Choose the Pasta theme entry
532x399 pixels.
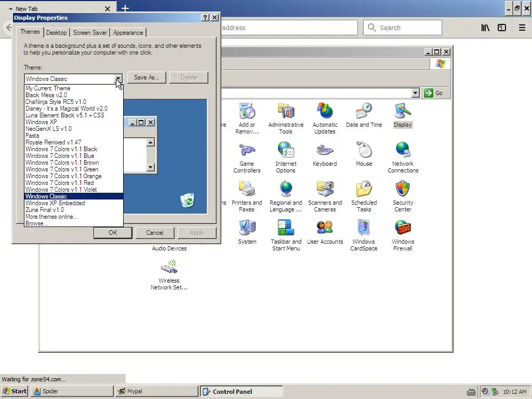click(74, 136)
